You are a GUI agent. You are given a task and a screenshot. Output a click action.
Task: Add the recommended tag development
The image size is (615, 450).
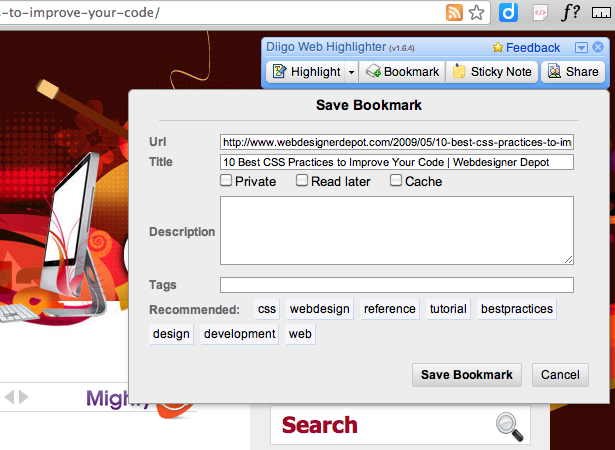(x=239, y=334)
